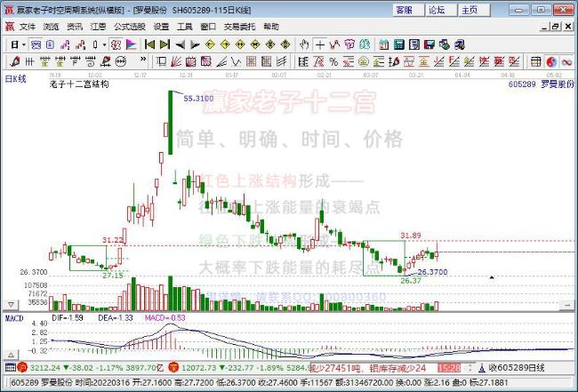Click the dash button right of volume panel

point(567,305)
